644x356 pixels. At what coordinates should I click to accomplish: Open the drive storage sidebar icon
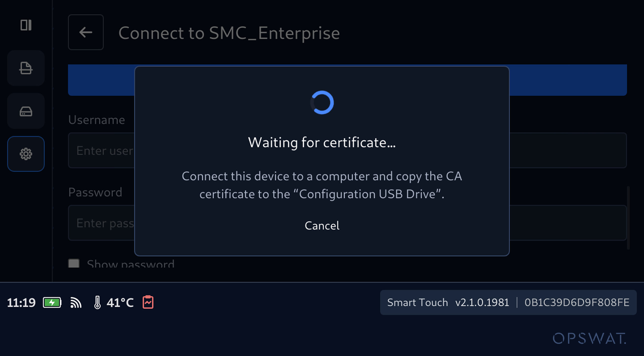26,111
